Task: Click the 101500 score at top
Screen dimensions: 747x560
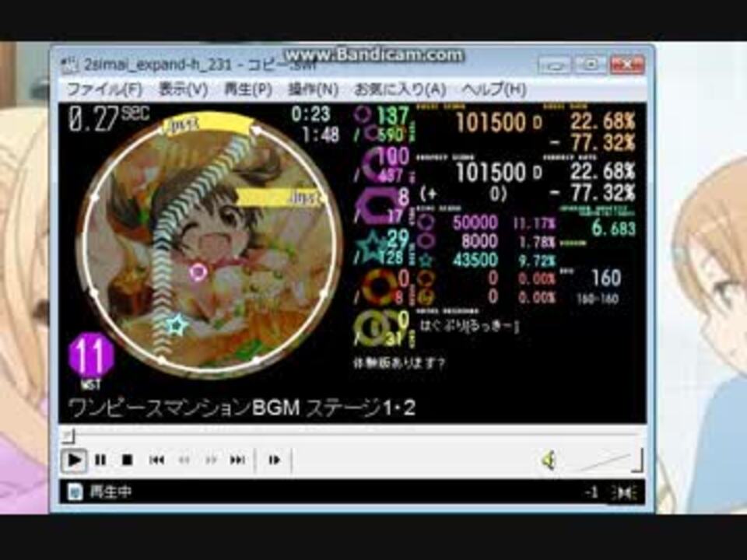Action: tap(490, 123)
